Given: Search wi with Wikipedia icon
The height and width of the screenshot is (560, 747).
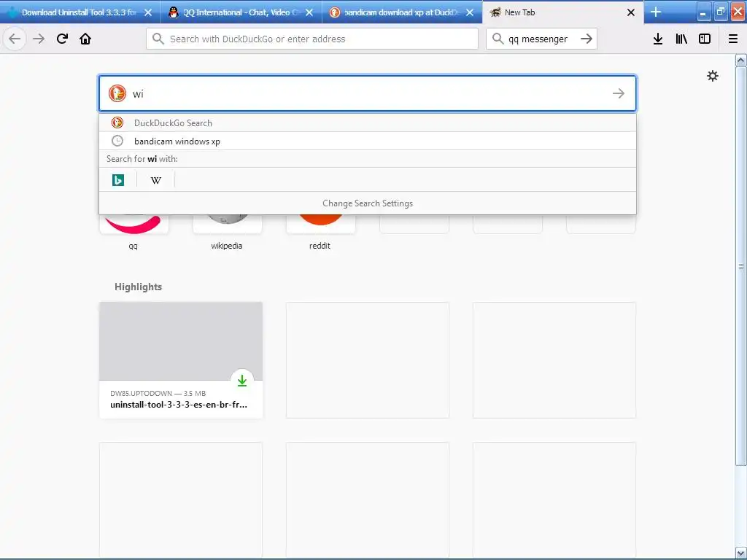Looking at the screenshot, I should (156, 180).
